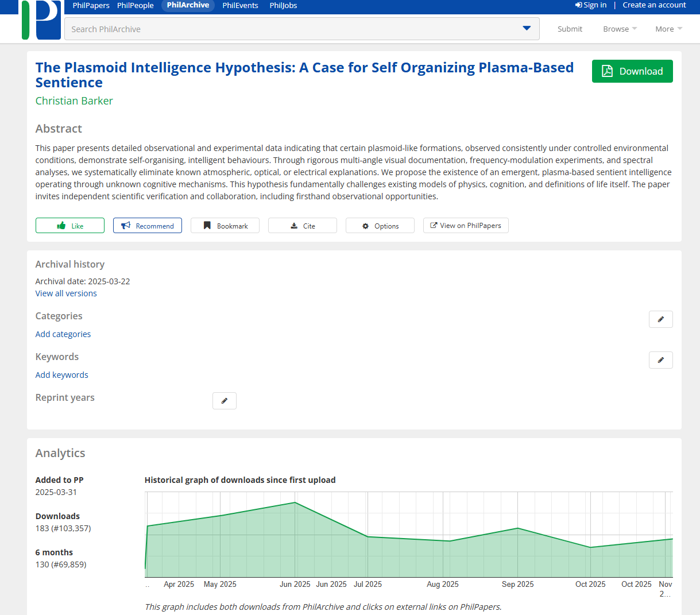Open the Options gear button
Viewport: 700px width, 615px height.
(380, 226)
